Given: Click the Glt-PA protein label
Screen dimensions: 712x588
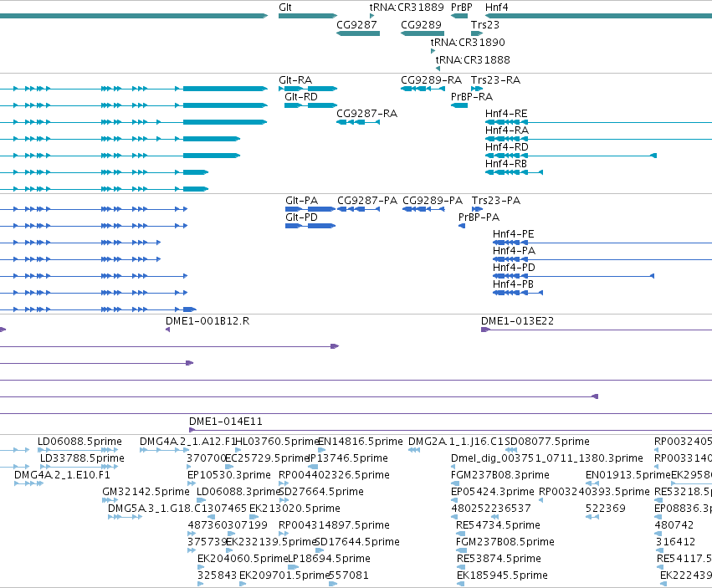Looking at the screenshot, I should point(301,201).
